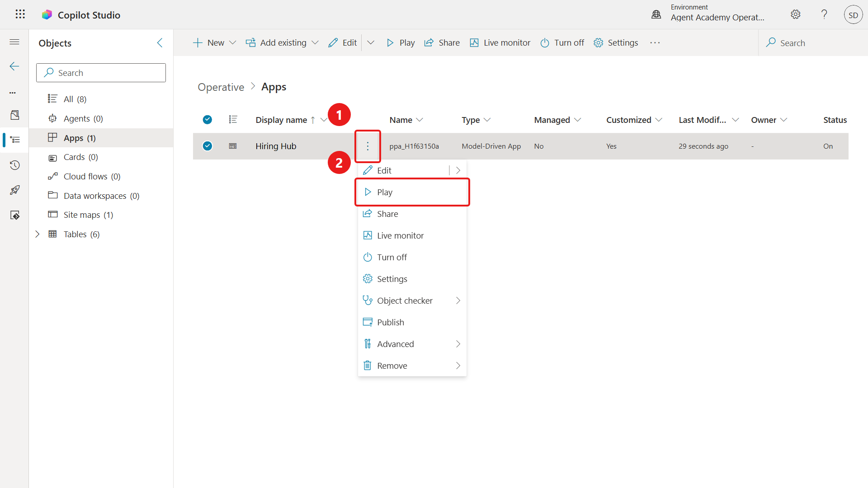Expand the Edit submenu arrow in context menu
868x488 pixels.
coord(458,170)
